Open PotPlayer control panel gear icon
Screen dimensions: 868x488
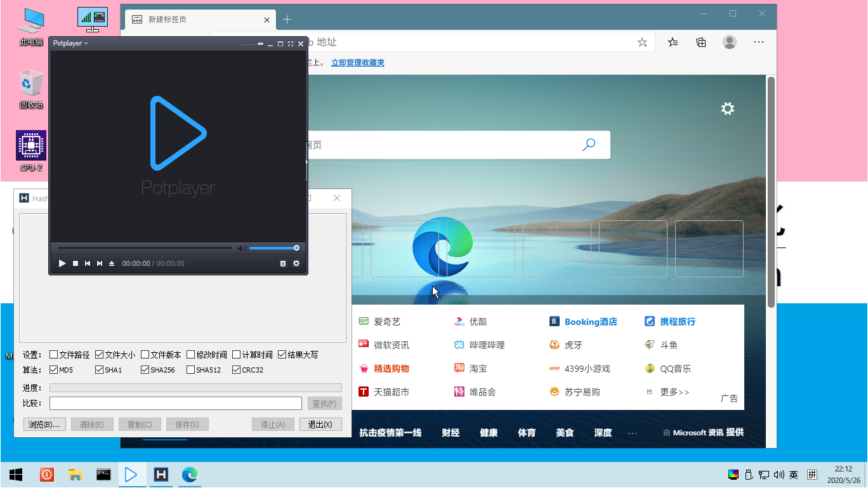pyautogui.click(x=296, y=263)
